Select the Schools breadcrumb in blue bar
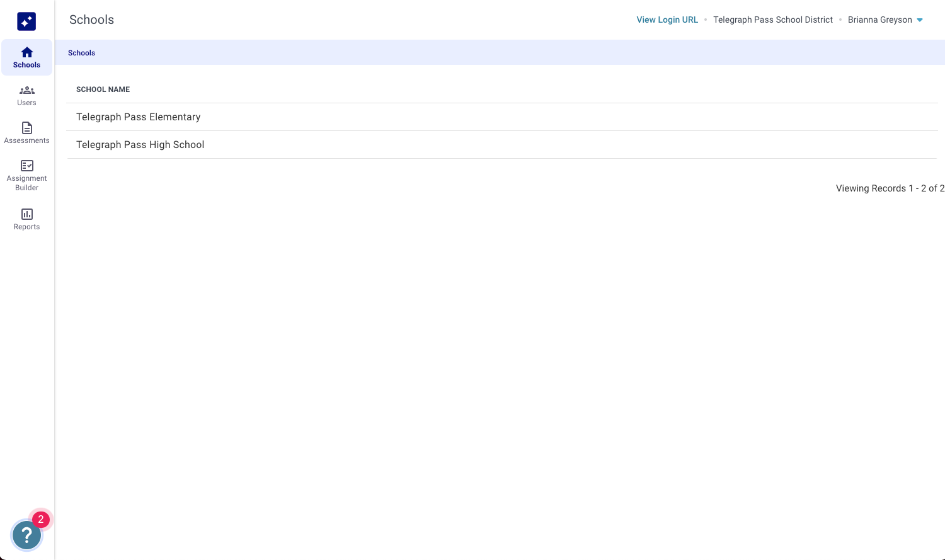This screenshot has width=945, height=560. coord(81,53)
